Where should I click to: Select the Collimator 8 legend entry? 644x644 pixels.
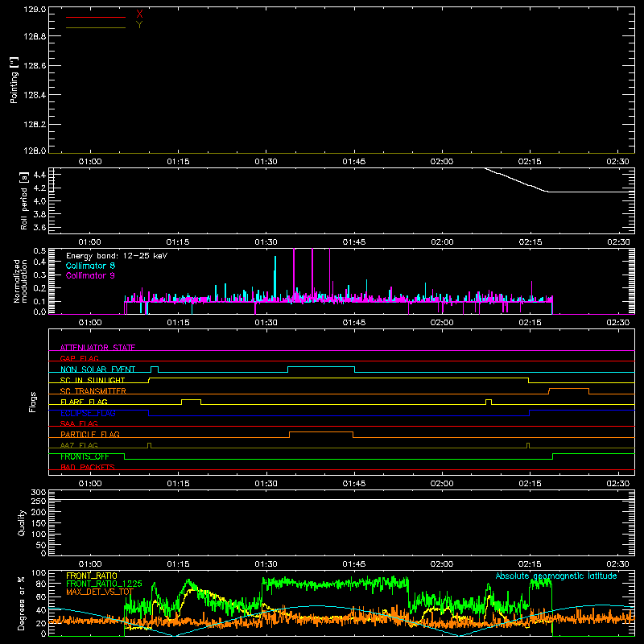pos(90,266)
